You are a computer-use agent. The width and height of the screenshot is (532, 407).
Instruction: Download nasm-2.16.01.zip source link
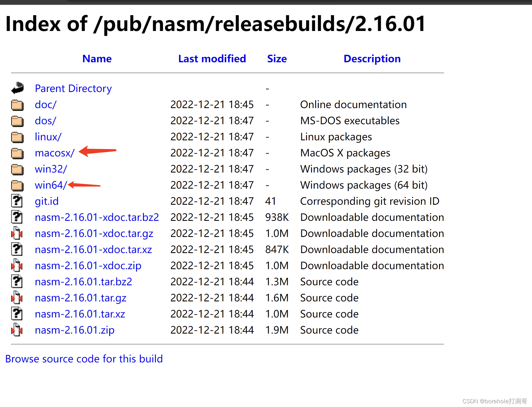coord(75,330)
